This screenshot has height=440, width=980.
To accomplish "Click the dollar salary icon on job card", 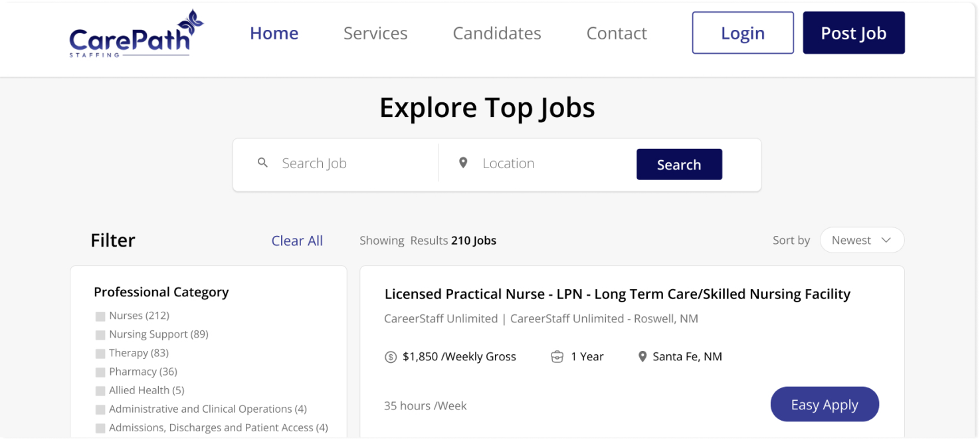I will [x=391, y=357].
